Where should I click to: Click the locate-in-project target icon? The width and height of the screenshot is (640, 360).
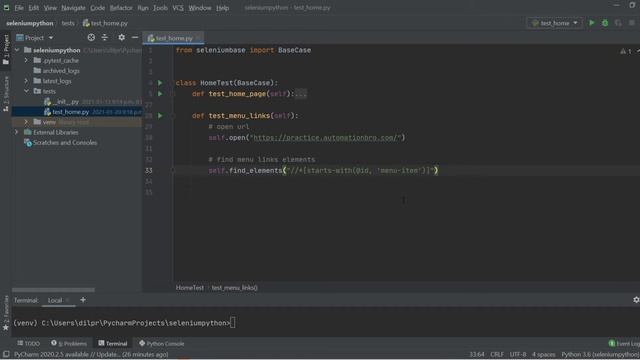[91, 38]
